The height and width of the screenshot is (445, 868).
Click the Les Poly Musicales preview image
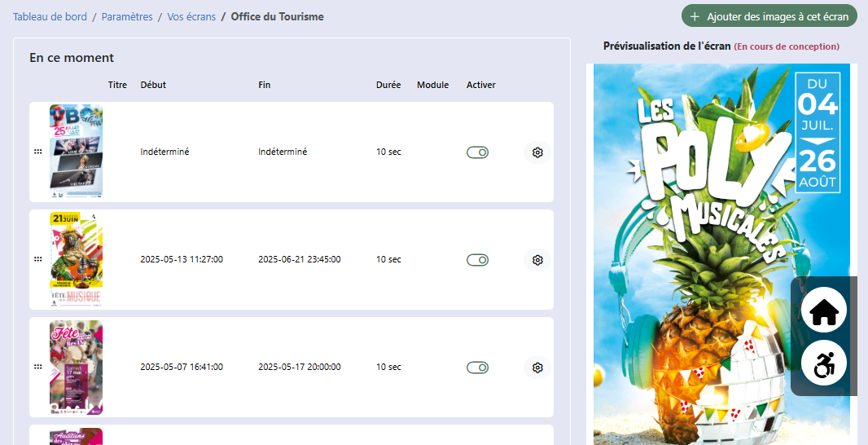pos(721,254)
